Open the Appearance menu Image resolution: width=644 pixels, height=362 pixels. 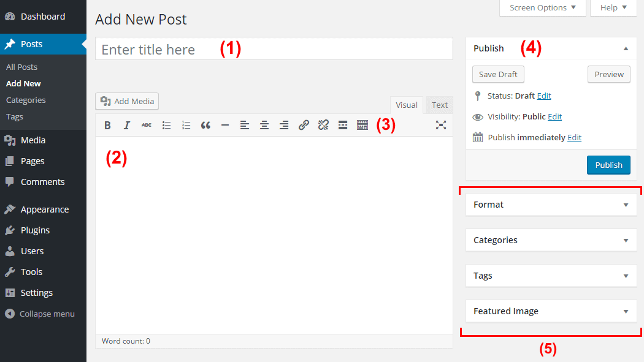pos(43,209)
